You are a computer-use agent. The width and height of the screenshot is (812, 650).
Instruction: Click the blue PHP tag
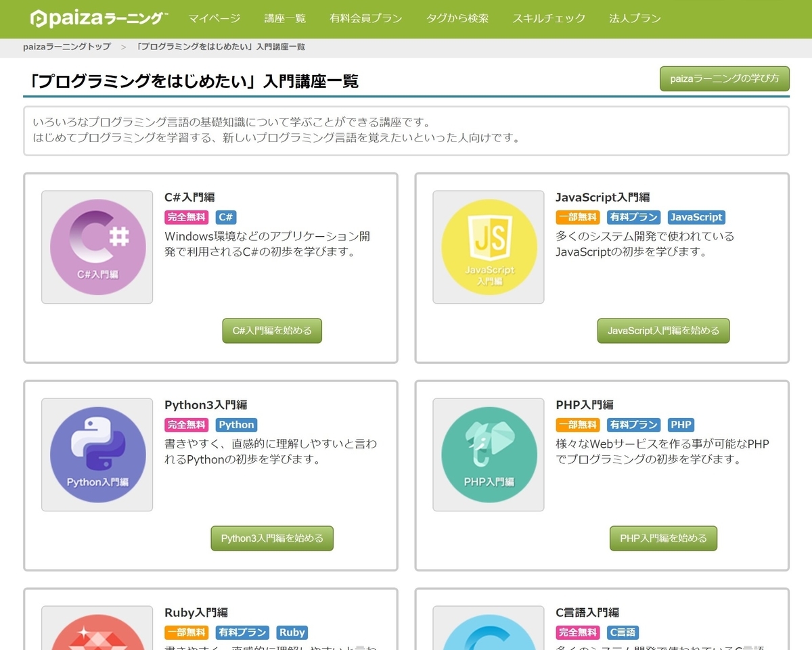[681, 425]
